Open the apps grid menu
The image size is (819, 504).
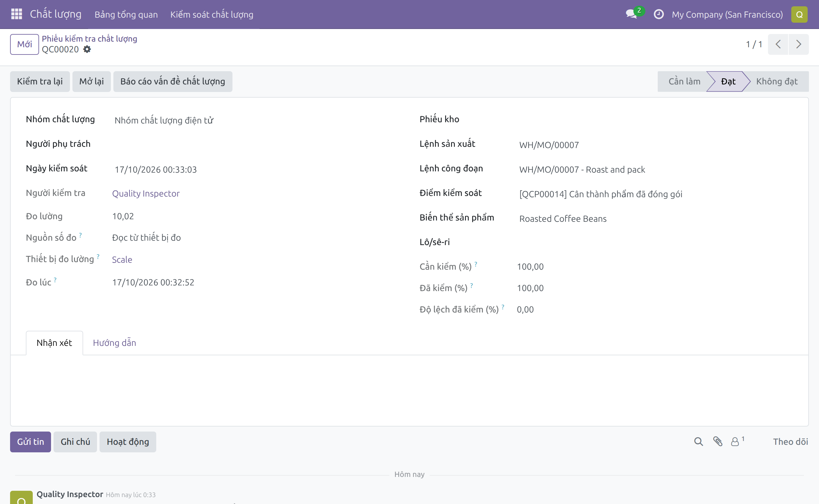click(16, 14)
